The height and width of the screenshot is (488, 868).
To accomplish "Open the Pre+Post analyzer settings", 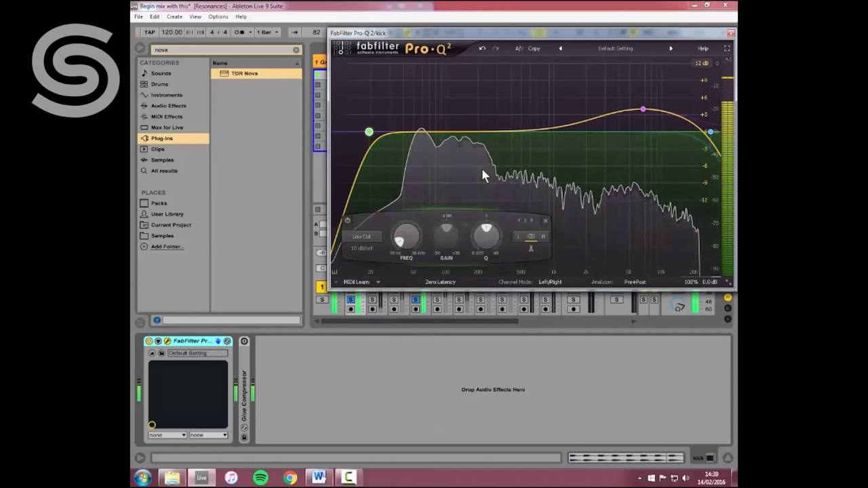I will (x=635, y=282).
